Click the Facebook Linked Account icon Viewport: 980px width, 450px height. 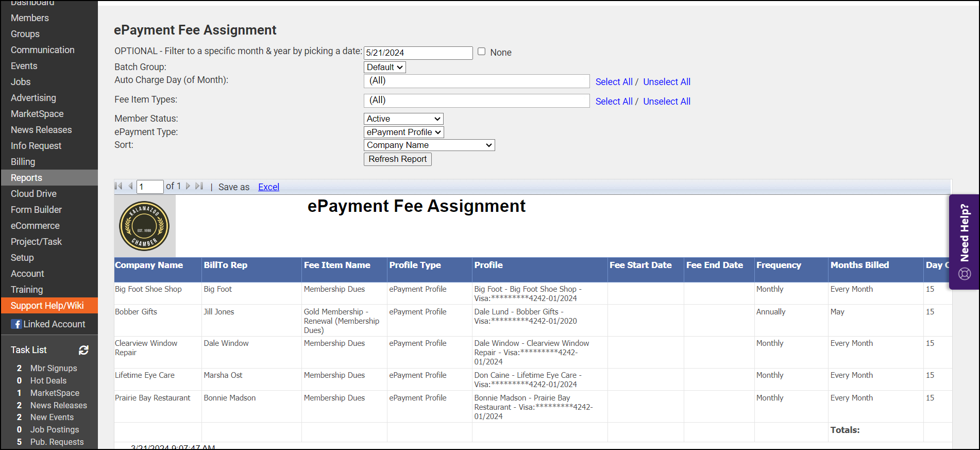(x=17, y=324)
